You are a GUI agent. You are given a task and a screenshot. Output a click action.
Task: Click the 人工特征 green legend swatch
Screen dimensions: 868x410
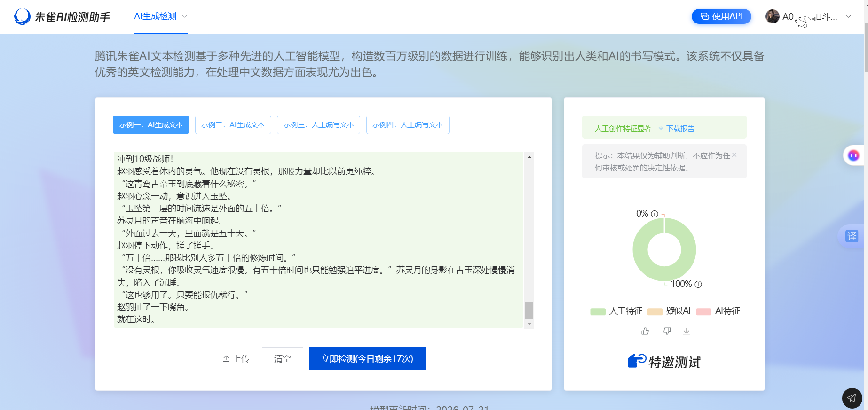pos(598,311)
